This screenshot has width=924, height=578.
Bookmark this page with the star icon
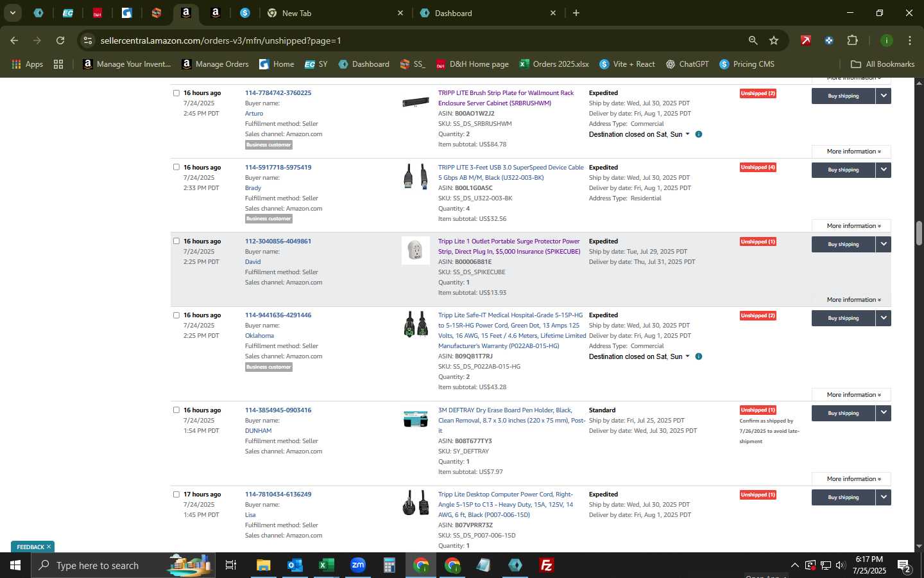tap(774, 40)
